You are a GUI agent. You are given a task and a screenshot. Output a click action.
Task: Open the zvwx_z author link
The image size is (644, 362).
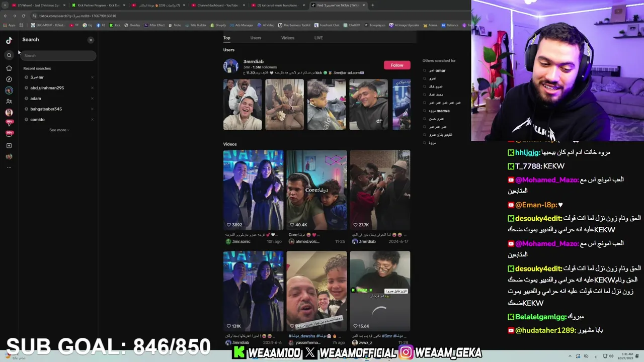(x=365, y=342)
